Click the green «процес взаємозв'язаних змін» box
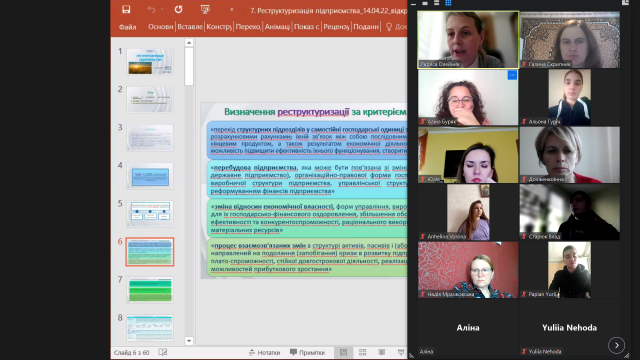Screen dimensions: 640x360 [307, 257]
